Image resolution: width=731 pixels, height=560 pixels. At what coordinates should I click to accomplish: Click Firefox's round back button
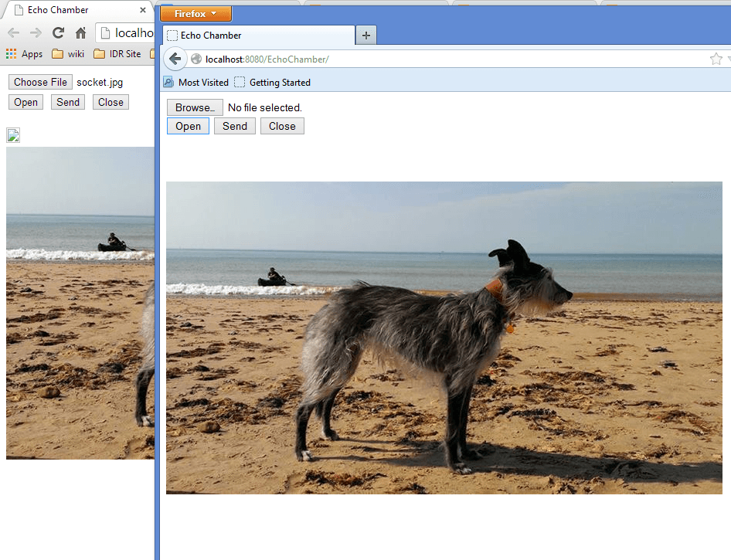click(175, 59)
